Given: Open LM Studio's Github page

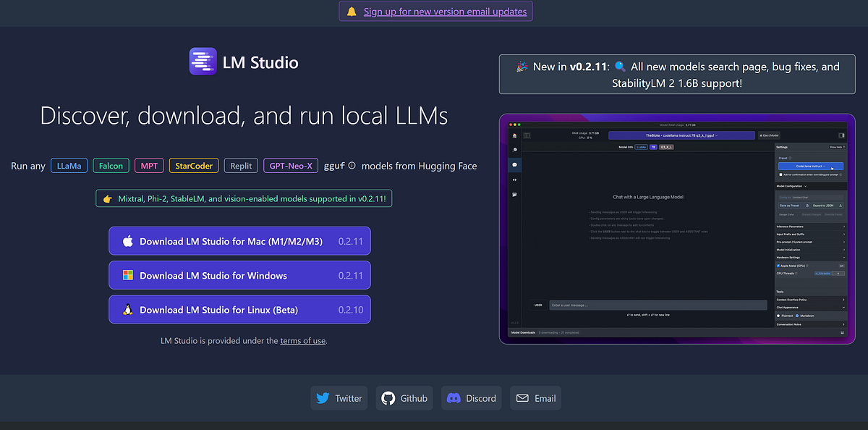Looking at the screenshot, I should pyautogui.click(x=404, y=397).
